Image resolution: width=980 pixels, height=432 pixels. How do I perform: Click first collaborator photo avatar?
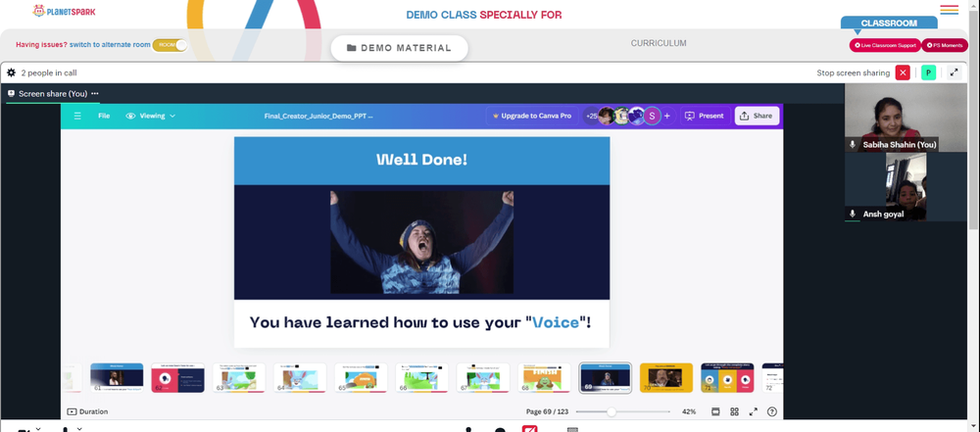(607, 116)
